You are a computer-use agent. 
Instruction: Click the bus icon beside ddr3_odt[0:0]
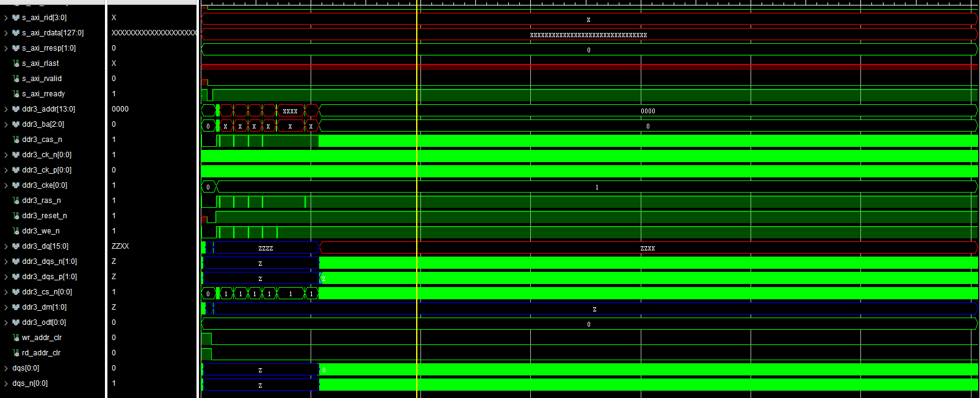tap(16, 322)
